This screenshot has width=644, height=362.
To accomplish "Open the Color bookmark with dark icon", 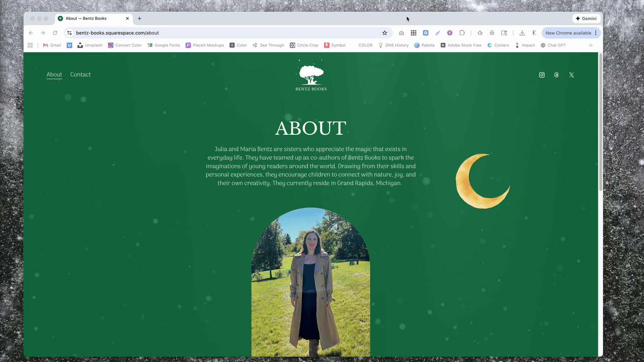I will tap(238, 45).
